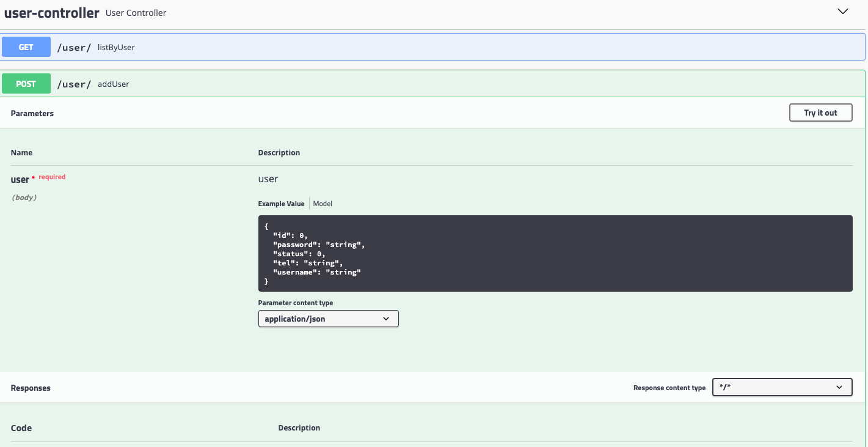
Task: Click the 'Response content type' label
Action: [669, 388]
